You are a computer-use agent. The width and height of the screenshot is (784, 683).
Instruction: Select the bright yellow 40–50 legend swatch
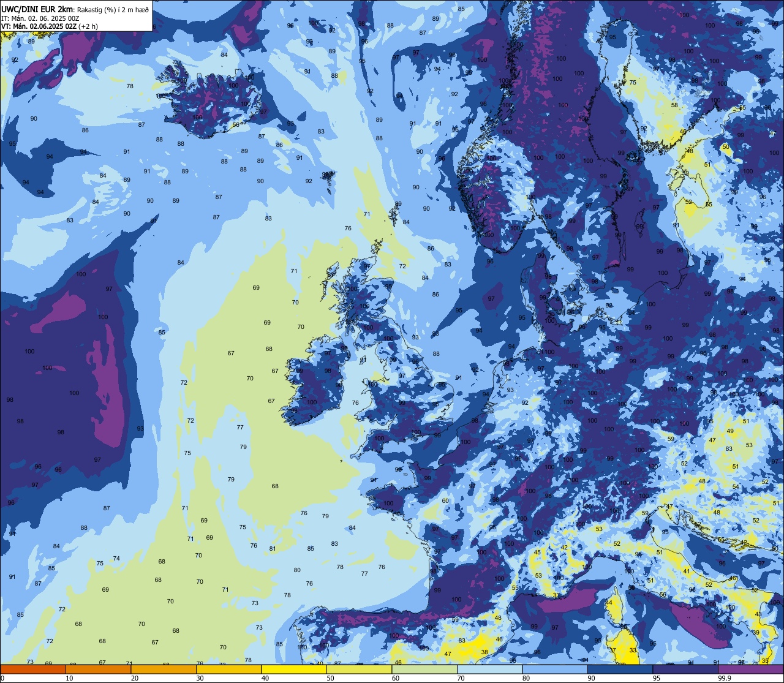tap(294, 669)
